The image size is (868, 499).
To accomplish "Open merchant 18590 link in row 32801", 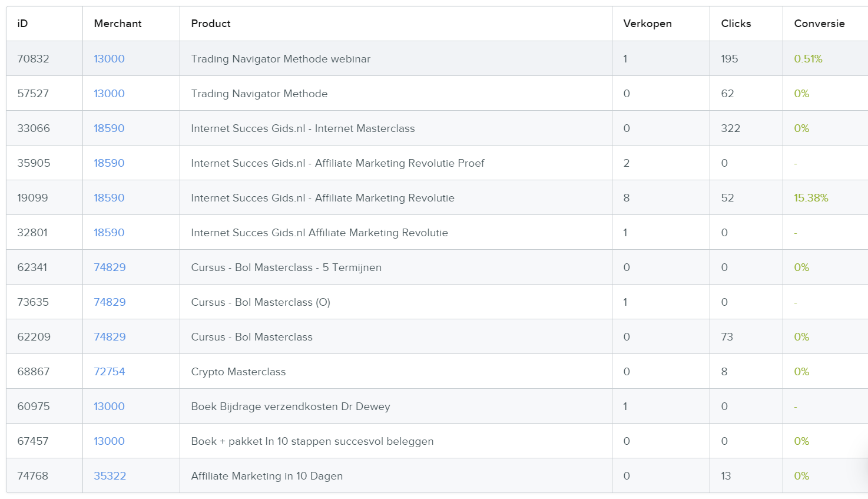I will (x=109, y=233).
